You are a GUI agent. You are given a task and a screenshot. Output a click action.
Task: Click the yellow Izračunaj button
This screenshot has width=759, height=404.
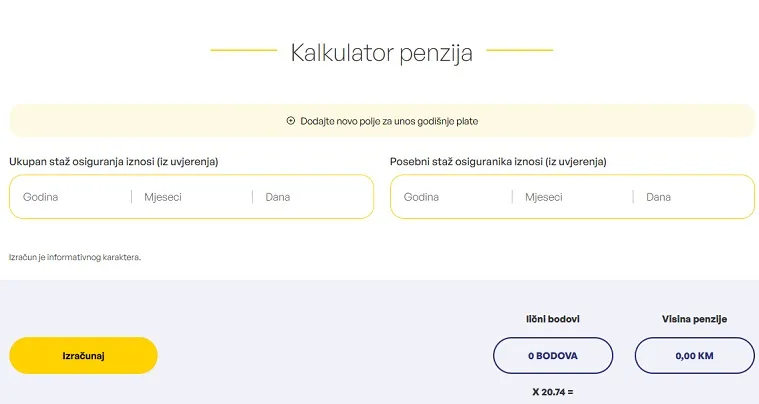[83, 356]
